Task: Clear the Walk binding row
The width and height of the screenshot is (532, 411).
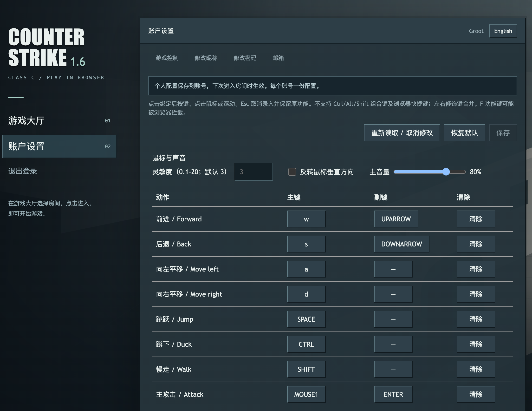Action: coord(476,369)
